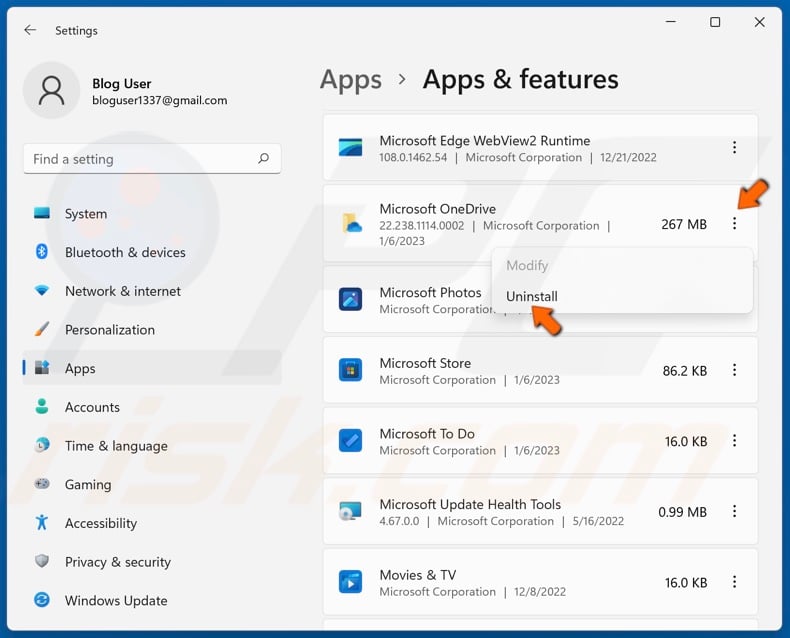Minimize the Settings window
The width and height of the screenshot is (790, 638).
tap(671, 22)
